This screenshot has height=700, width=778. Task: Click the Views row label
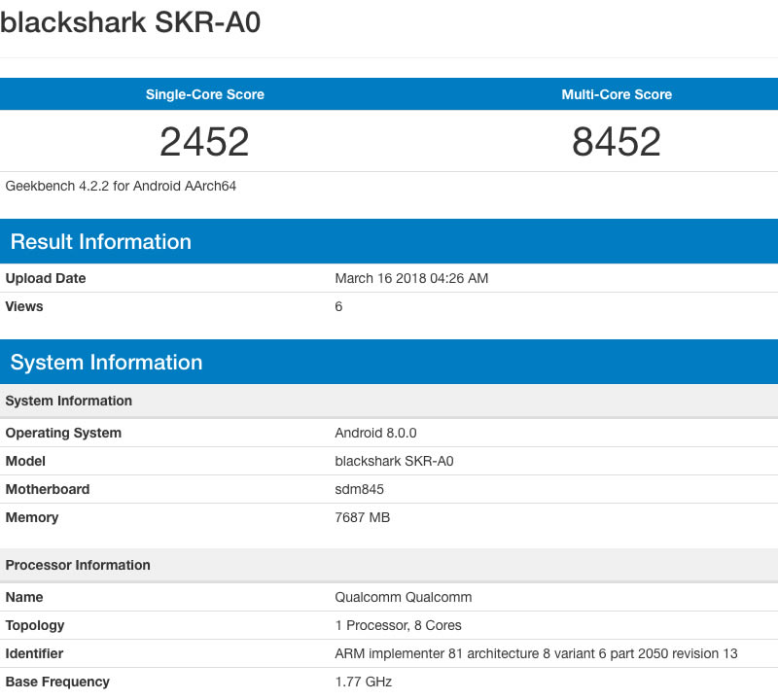click(x=24, y=306)
